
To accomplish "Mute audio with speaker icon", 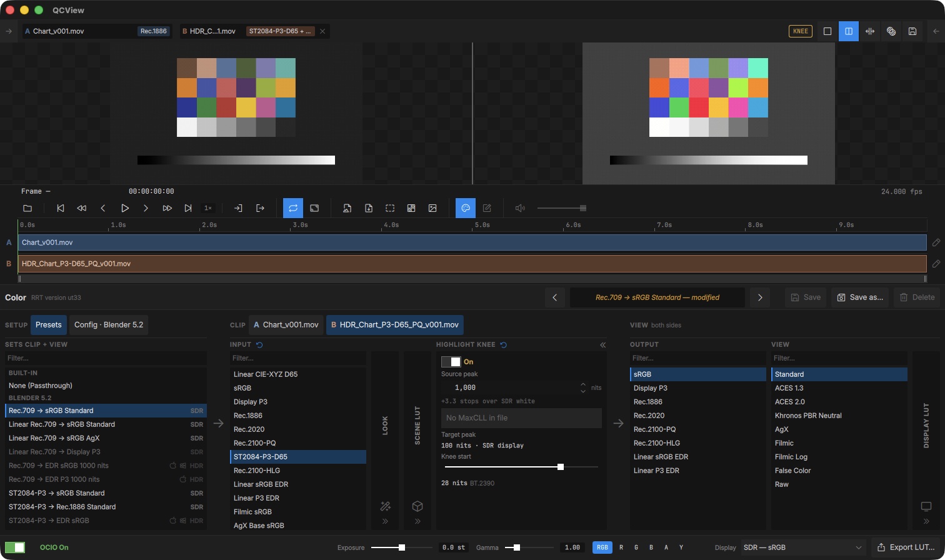I will (x=519, y=208).
